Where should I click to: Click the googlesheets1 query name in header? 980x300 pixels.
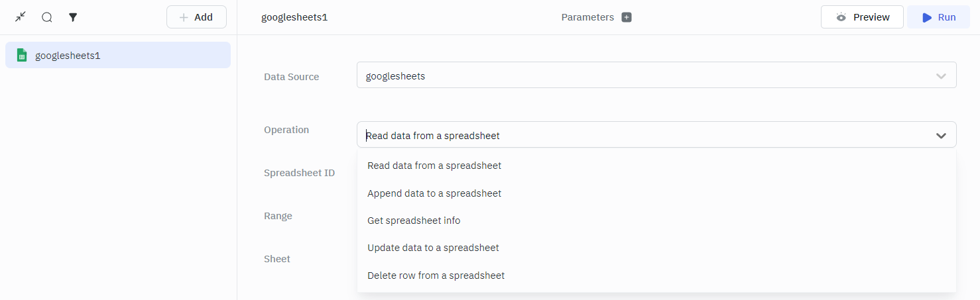[x=294, y=17]
